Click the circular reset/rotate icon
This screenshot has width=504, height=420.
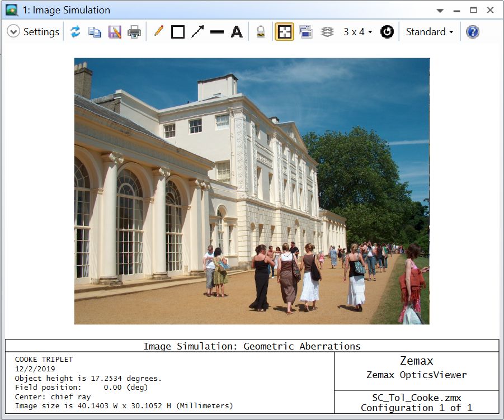(x=387, y=32)
